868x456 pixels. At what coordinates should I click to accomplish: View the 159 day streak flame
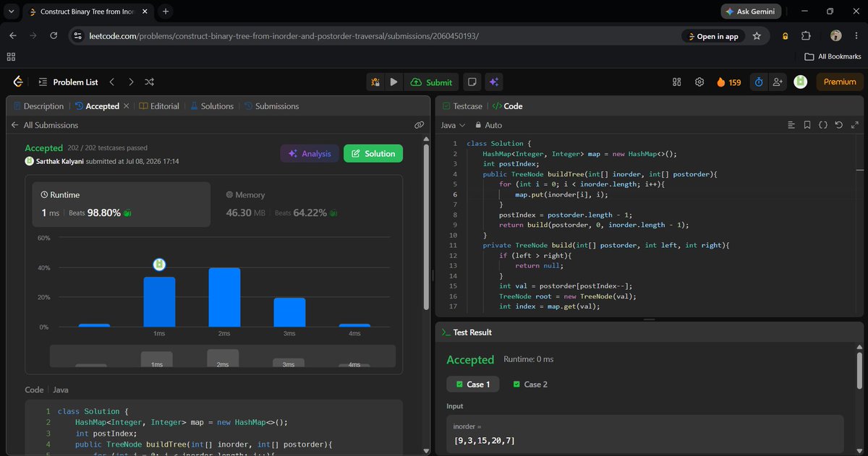(728, 82)
